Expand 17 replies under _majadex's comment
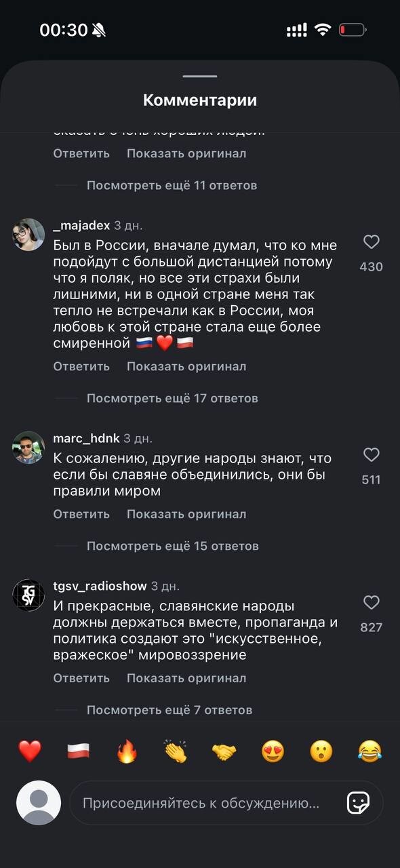Viewport: 400px width, 868px height. pos(172,398)
